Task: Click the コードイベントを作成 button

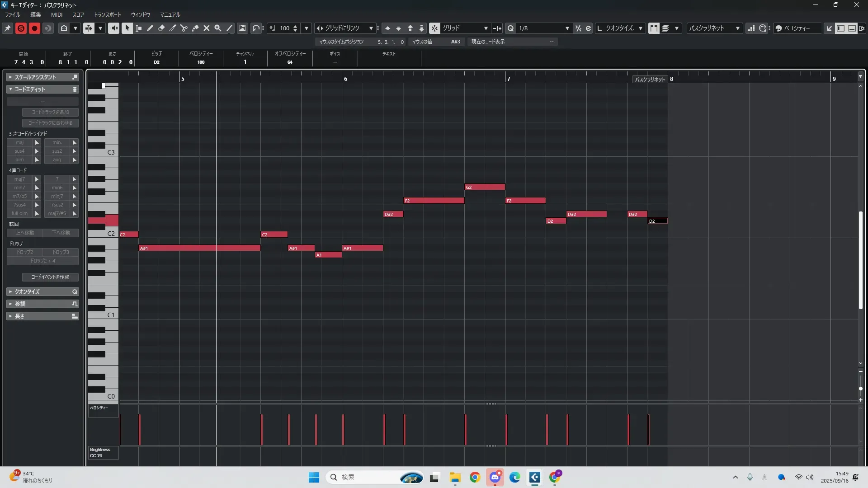Action: pyautogui.click(x=50, y=277)
